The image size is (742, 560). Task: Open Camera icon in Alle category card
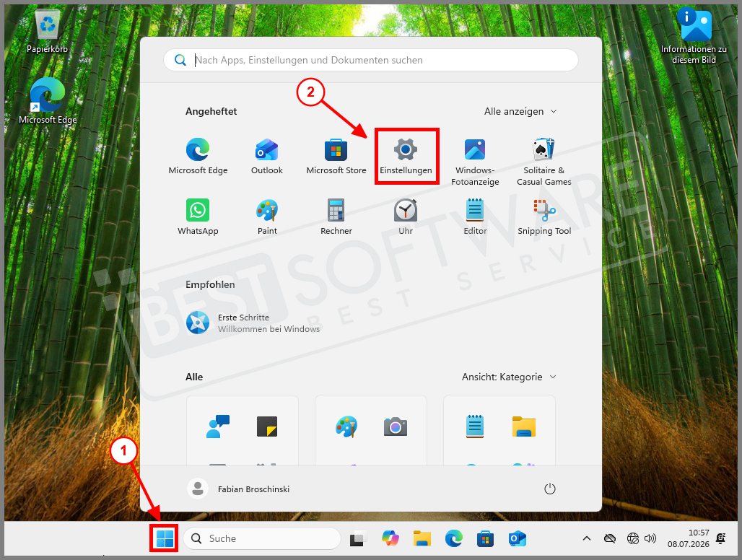(396, 426)
